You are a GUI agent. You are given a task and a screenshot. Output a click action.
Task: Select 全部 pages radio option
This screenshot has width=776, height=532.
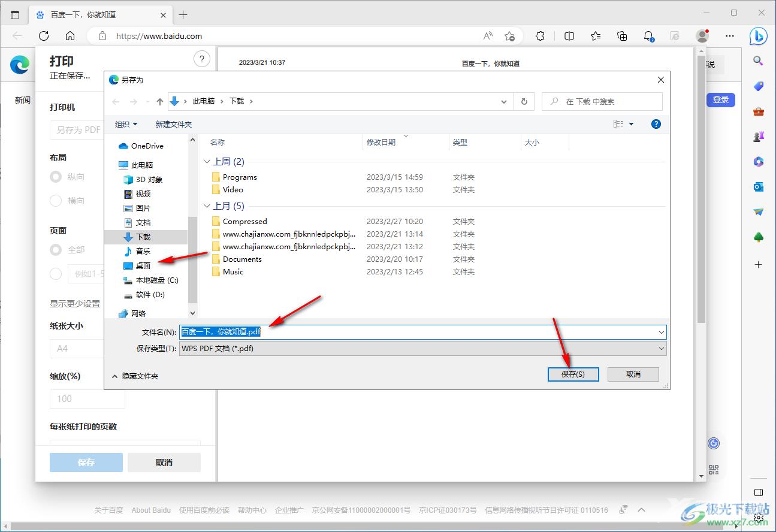(56, 250)
